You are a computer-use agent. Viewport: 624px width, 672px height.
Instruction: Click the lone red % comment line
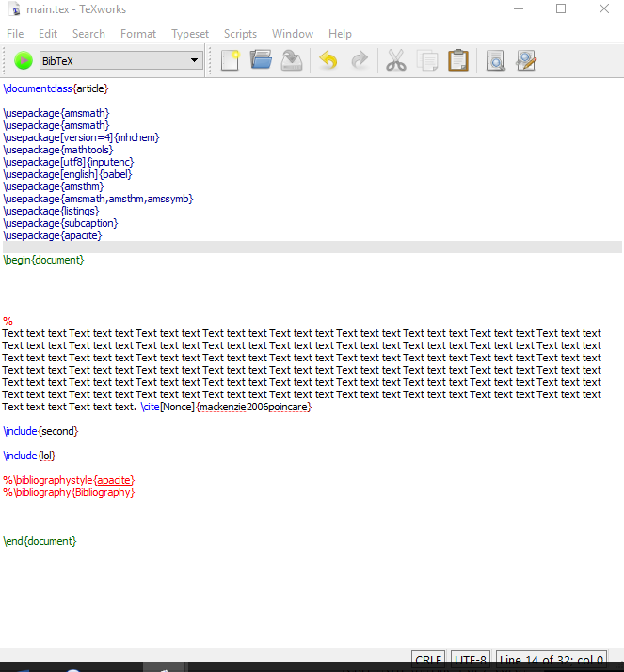click(8, 321)
